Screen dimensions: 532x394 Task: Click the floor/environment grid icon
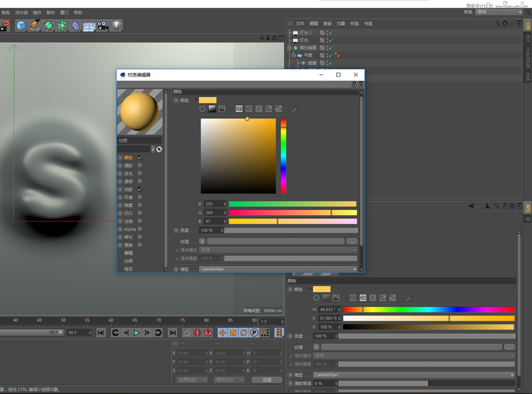tap(89, 26)
